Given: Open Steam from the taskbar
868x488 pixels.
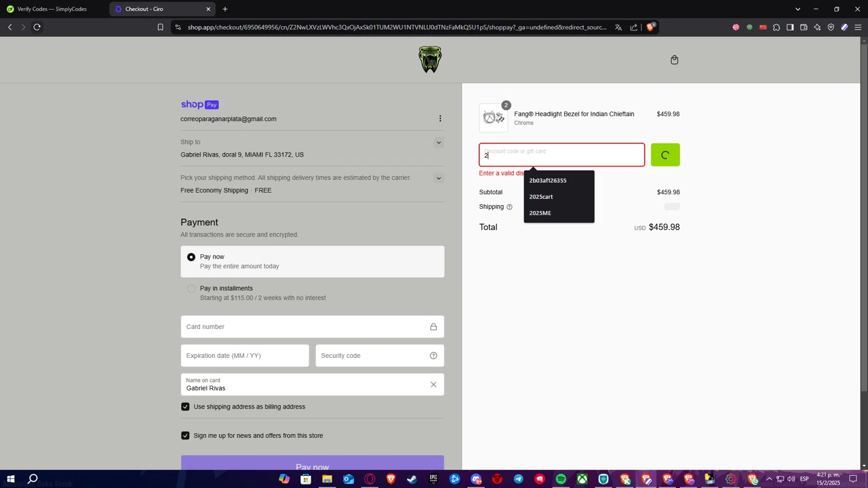Looking at the screenshot, I should coord(412,479).
